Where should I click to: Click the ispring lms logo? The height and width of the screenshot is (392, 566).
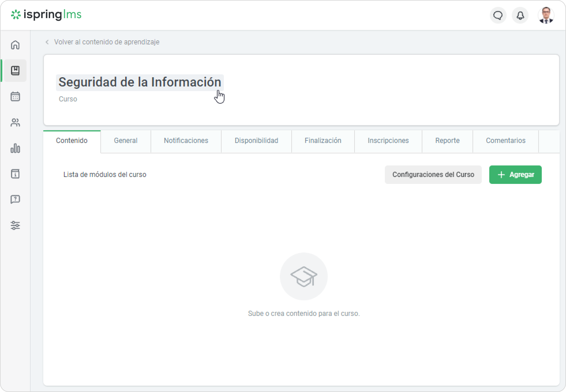46,15
